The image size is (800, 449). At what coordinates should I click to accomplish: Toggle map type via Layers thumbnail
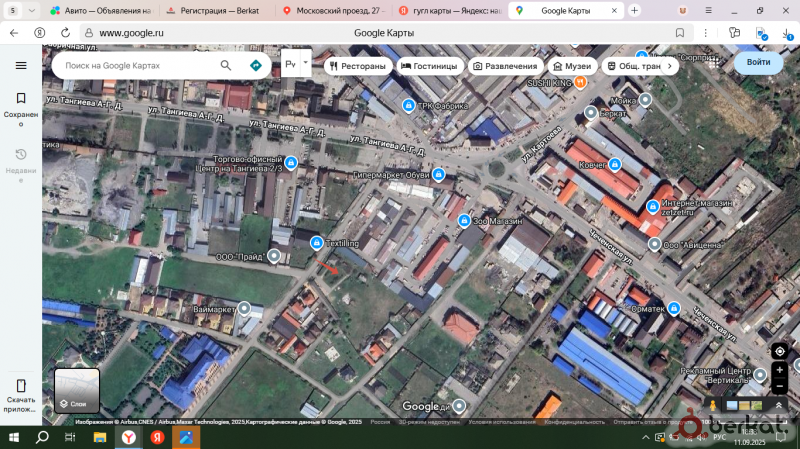click(77, 390)
